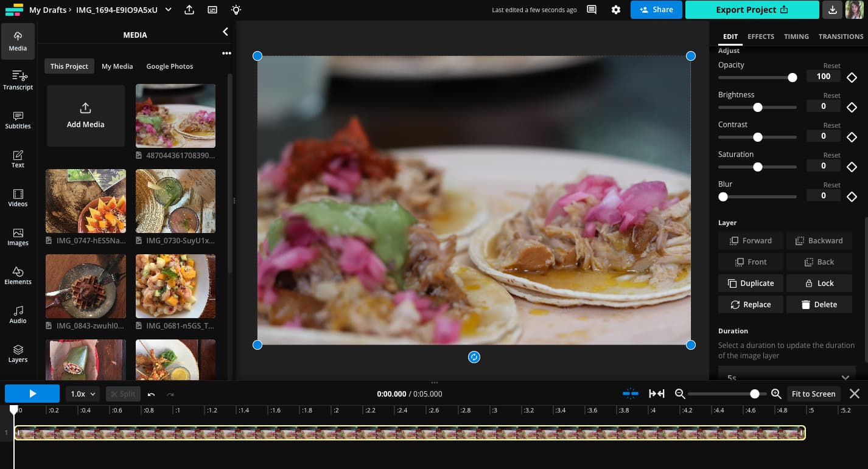Send layer Backward

(819, 241)
